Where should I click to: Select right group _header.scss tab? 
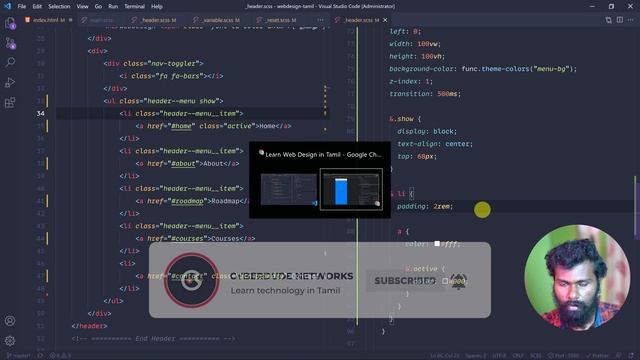(x=361, y=20)
